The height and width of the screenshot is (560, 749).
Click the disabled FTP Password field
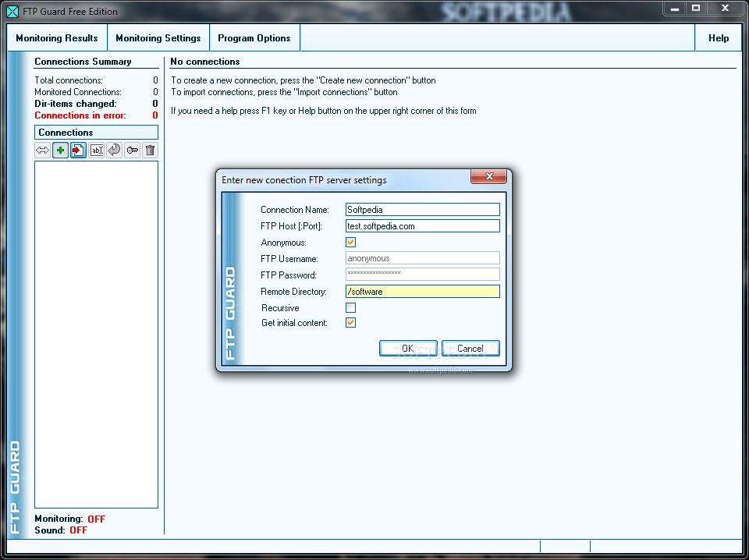click(423, 274)
